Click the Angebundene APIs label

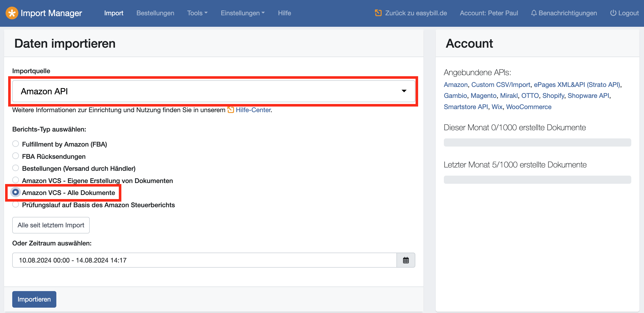click(x=477, y=72)
